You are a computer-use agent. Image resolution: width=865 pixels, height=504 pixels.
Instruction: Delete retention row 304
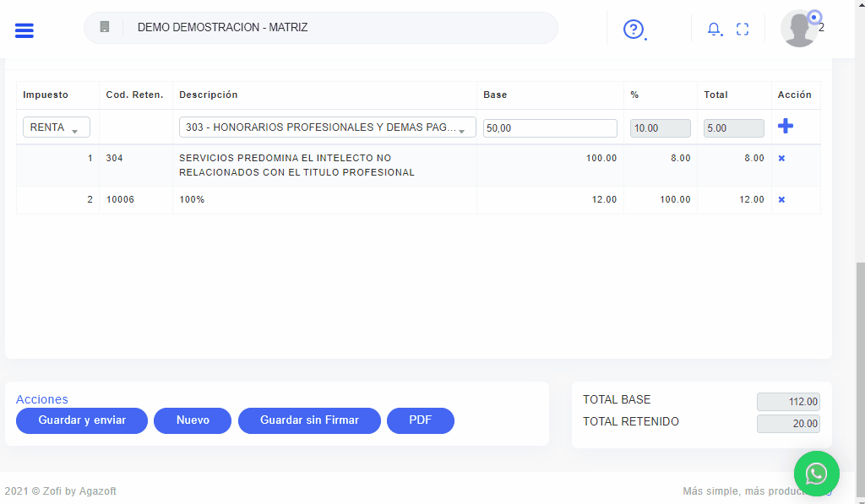click(x=781, y=159)
